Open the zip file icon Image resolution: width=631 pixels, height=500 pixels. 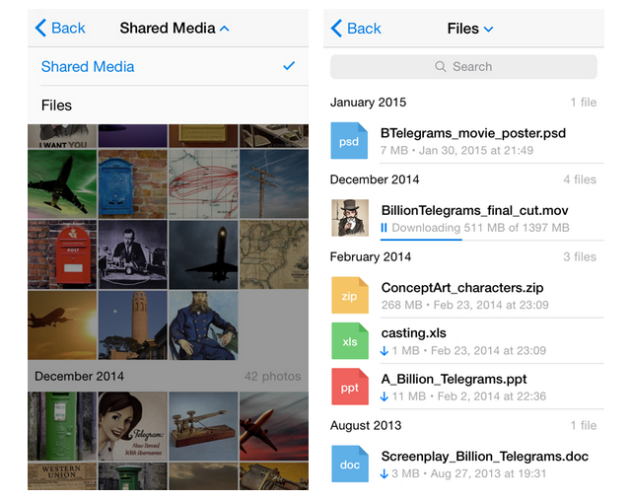(x=350, y=295)
